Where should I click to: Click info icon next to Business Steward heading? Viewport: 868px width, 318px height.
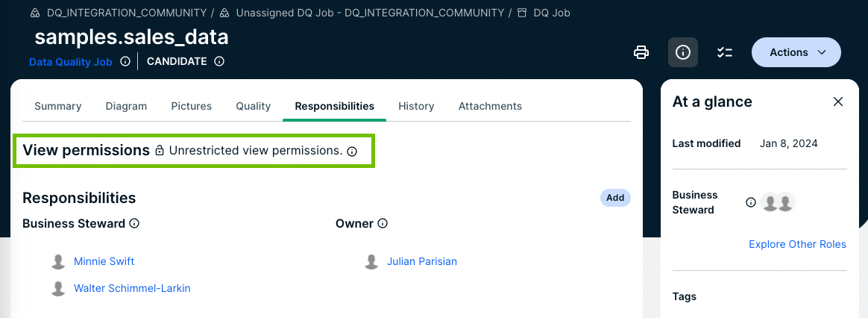134,223
